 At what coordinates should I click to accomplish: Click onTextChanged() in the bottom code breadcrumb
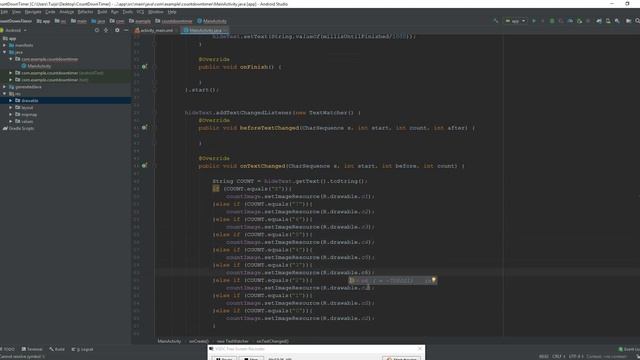pyautogui.click(x=273, y=341)
